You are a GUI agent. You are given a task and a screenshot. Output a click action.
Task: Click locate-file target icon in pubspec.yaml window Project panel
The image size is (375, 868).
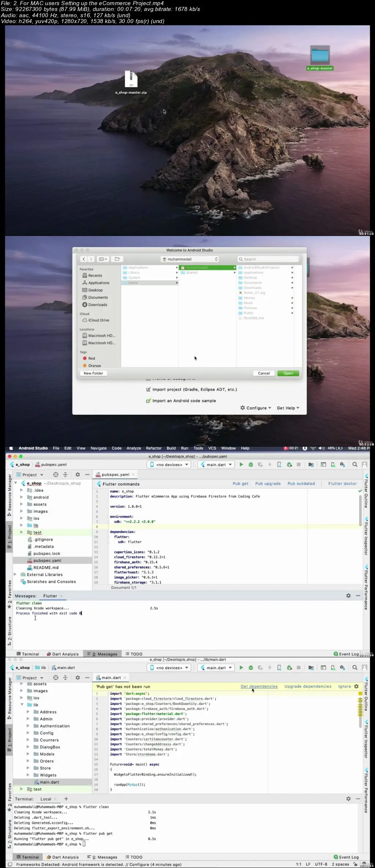click(x=56, y=474)
